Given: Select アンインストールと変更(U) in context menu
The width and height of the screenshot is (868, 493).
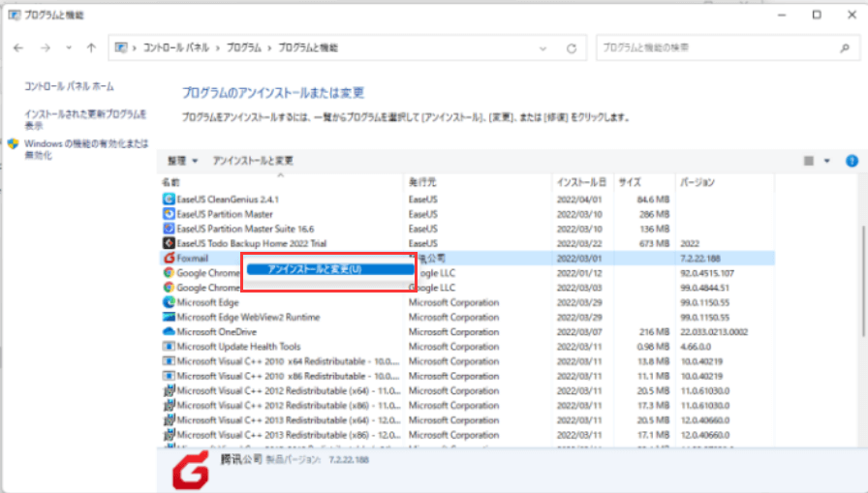Looking at the screenshot, I should pos(315,268).
